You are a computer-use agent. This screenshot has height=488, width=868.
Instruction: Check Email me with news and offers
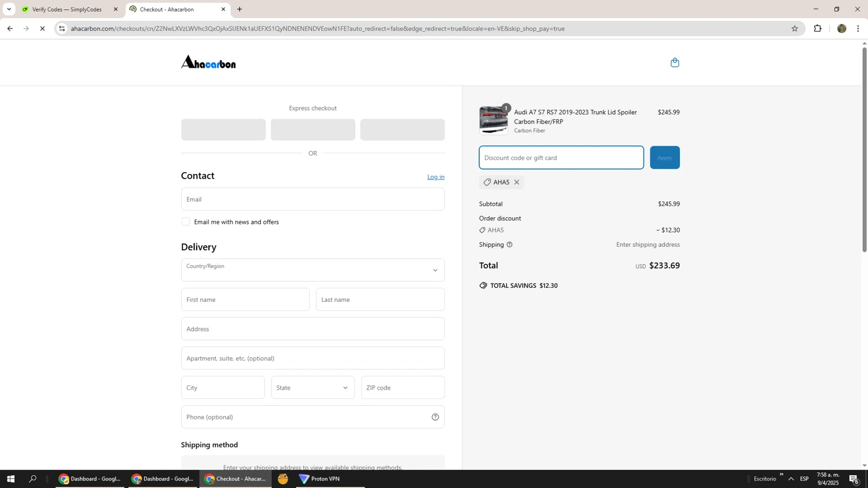186,221
